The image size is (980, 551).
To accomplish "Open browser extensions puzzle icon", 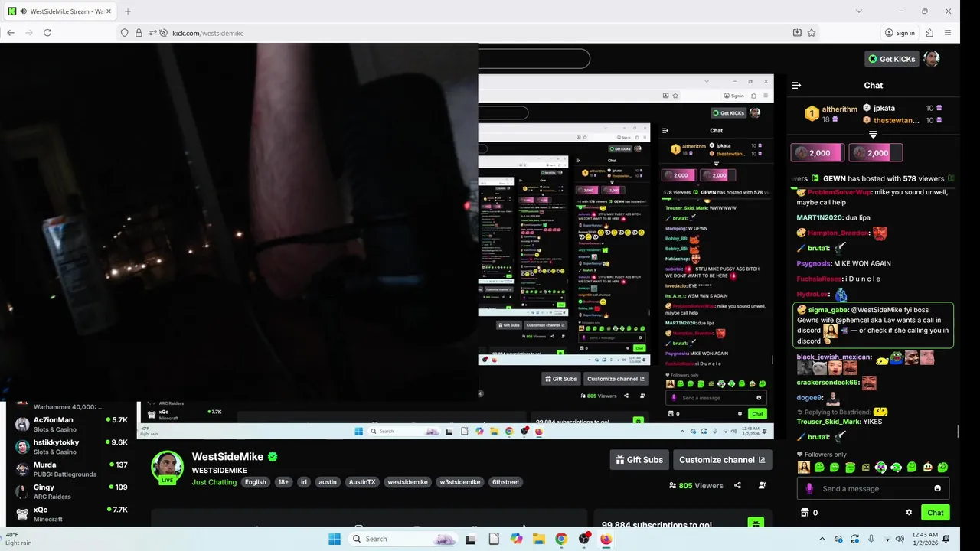I will click(929, 33).
